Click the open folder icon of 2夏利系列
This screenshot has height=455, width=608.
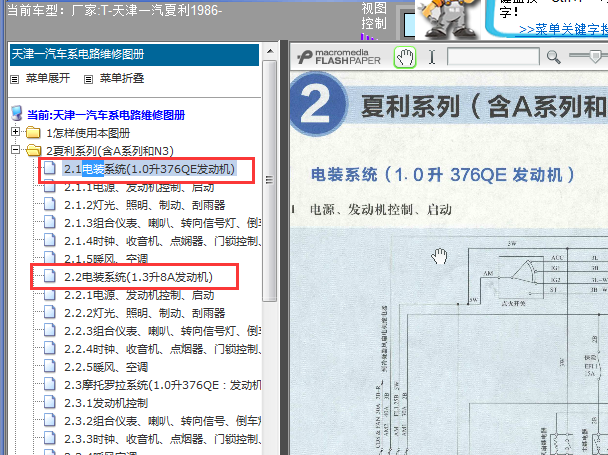click(x=34, y=150)
